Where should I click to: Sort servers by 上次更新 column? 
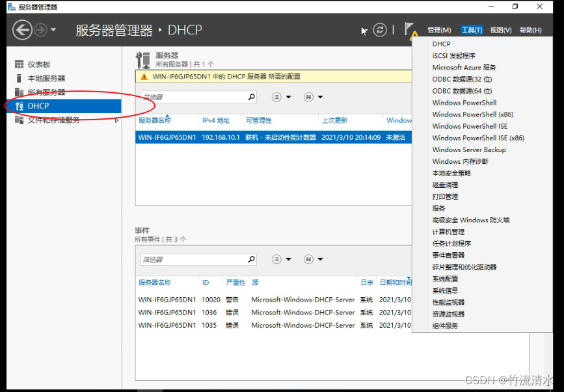[x=334, y=120]
